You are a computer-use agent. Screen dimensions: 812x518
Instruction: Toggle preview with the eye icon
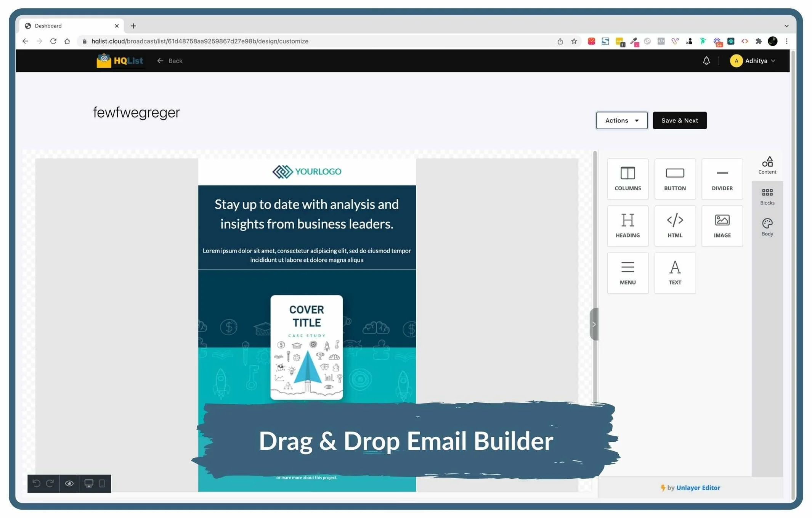click(x=69, y=484)
